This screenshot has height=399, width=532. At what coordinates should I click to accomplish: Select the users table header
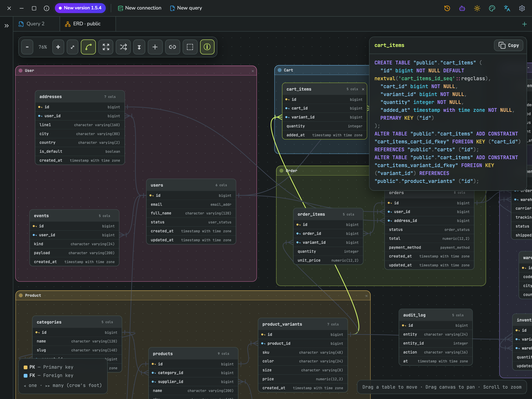point(191,185)
